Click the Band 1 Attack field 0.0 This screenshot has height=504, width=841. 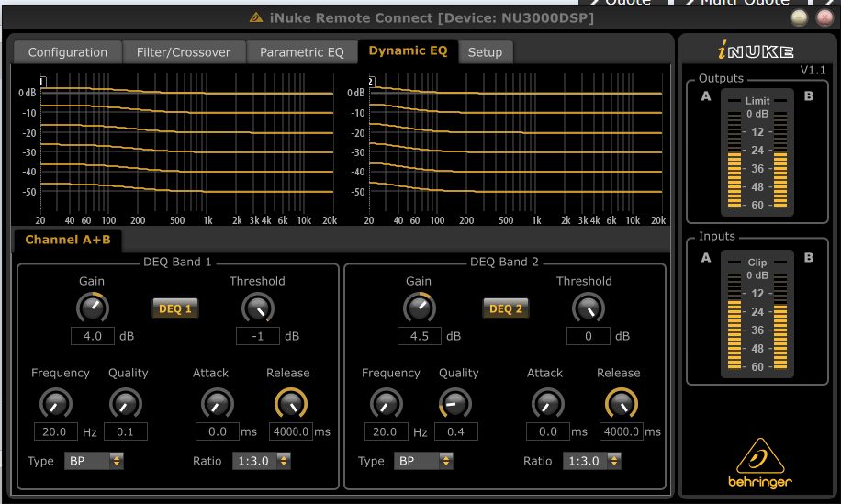click(x=218, y=431)
